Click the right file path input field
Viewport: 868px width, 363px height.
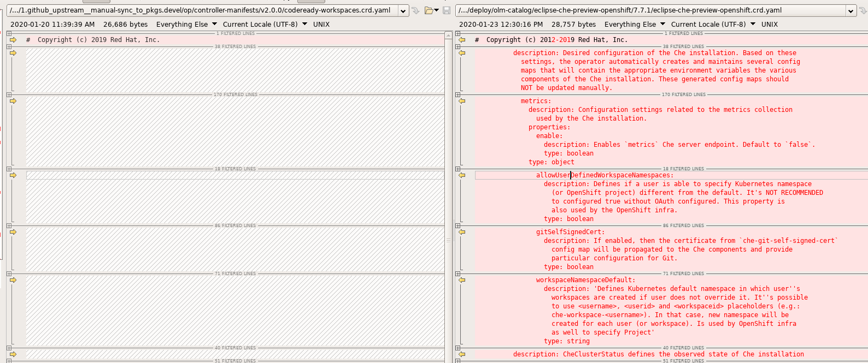tap(650, 10)
